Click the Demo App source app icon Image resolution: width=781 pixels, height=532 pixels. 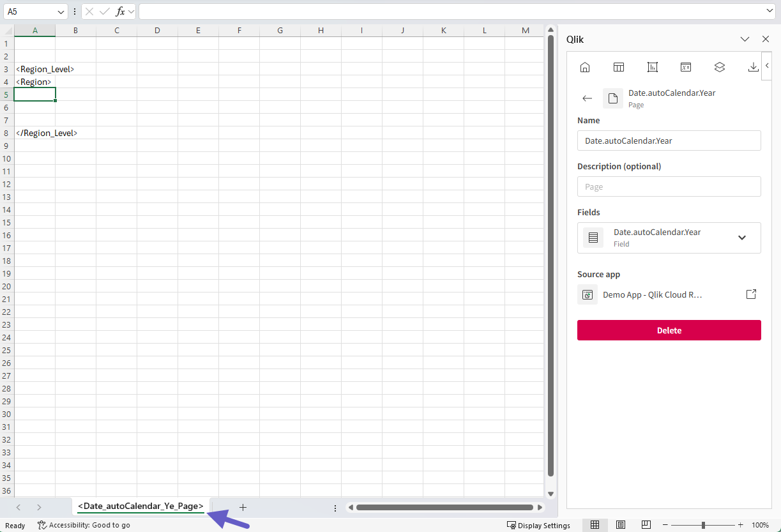click(x=588, y=294)
